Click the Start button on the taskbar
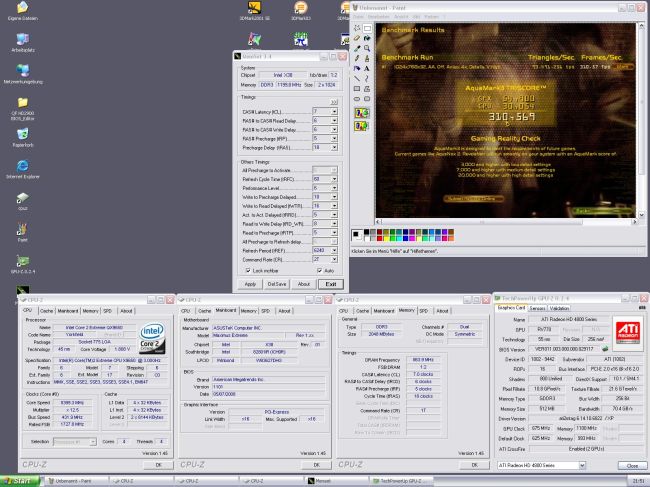The image size is (650, 487). [x=19, y=481]
